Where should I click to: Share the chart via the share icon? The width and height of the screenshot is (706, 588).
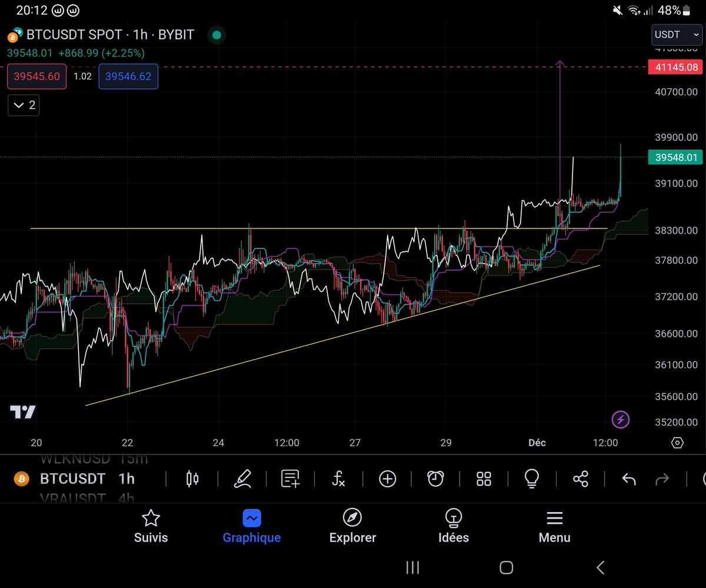(580, 479)
